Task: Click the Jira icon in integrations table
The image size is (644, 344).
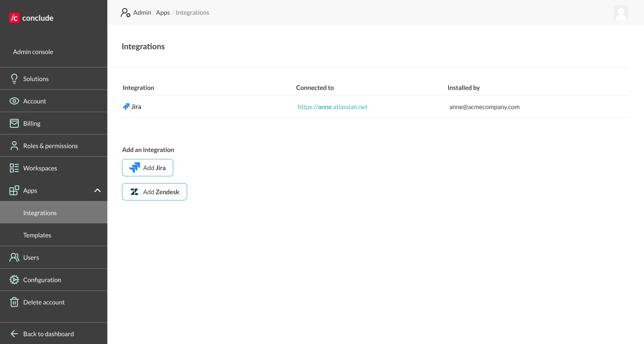Action: pyautogui.click(x=126, y=106)
